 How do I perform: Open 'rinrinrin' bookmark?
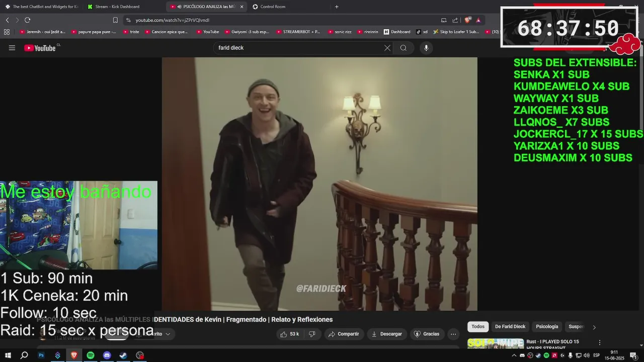(368, 32)
